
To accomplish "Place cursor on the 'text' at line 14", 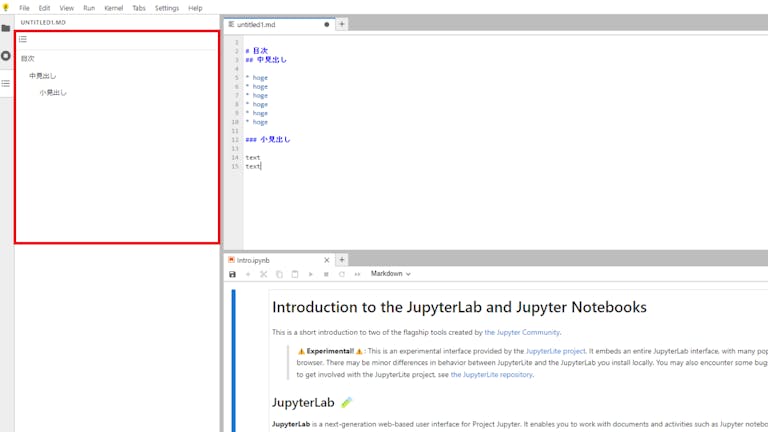I will [253, 157].
